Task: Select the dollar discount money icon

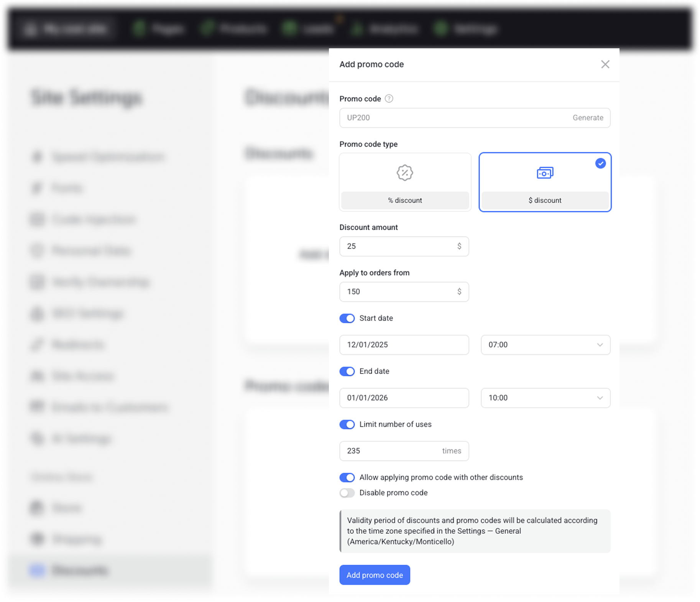Action: click(x=545, y=173)
